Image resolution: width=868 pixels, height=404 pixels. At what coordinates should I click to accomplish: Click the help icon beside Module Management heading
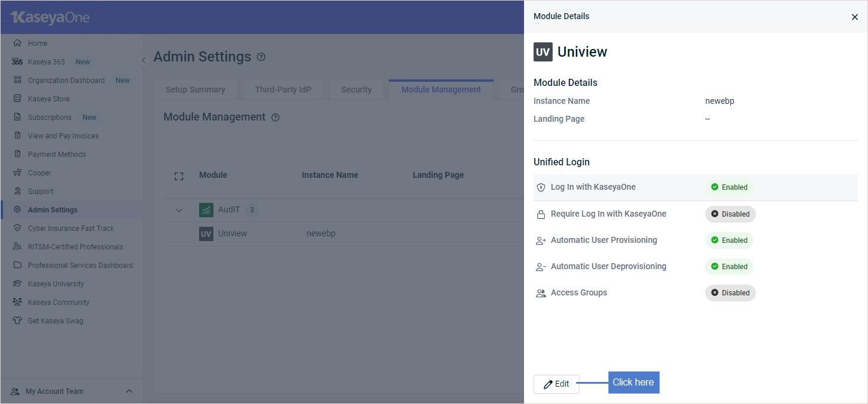coord(275,118)
